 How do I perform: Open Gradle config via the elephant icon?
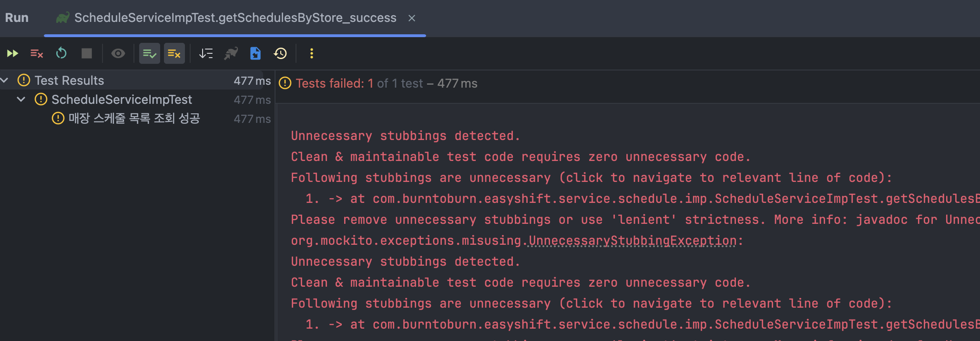231,53
